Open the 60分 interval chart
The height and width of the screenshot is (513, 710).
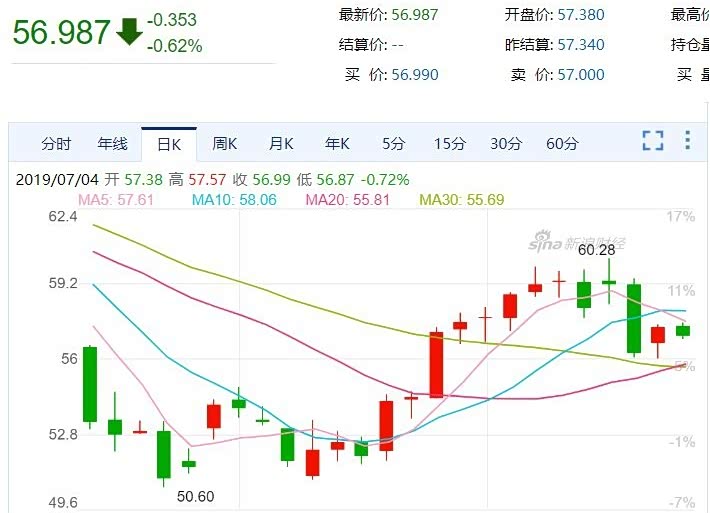562,144
